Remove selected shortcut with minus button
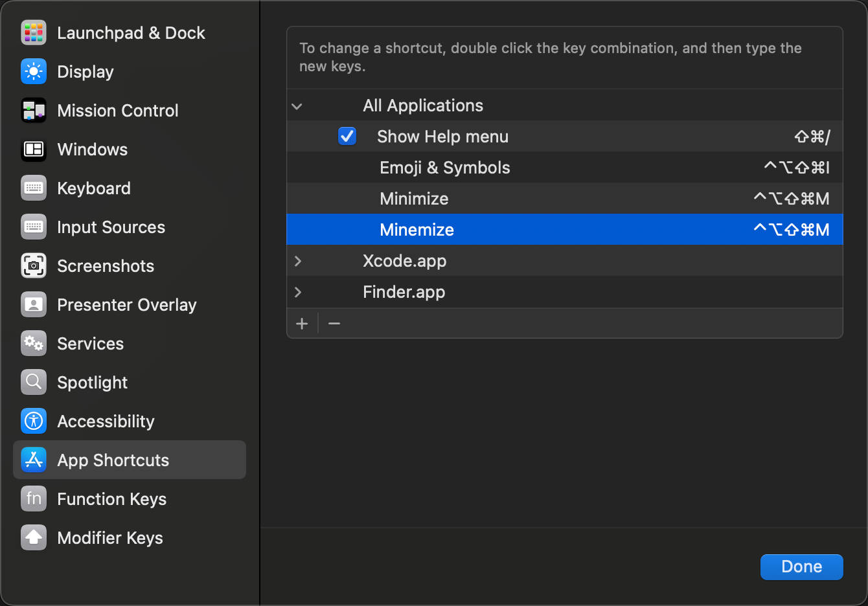Image resolution: width=868 pixels, height=606 pixels. click(334, 324)
